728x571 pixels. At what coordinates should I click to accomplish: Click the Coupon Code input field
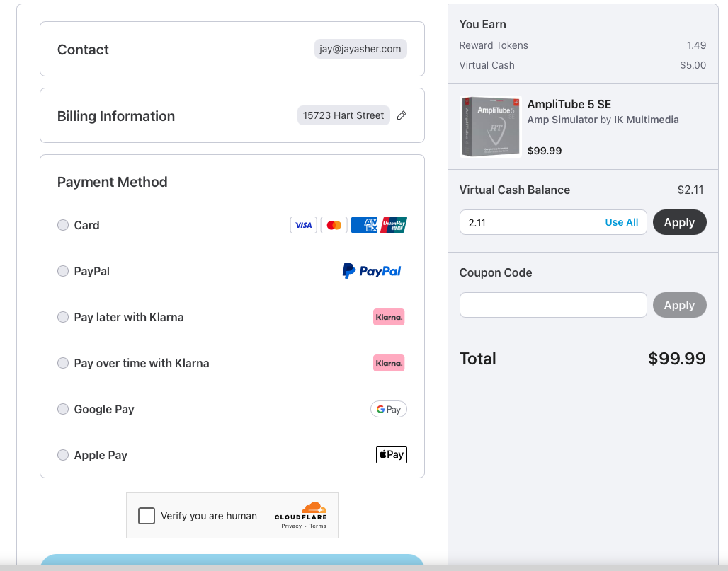552,305
